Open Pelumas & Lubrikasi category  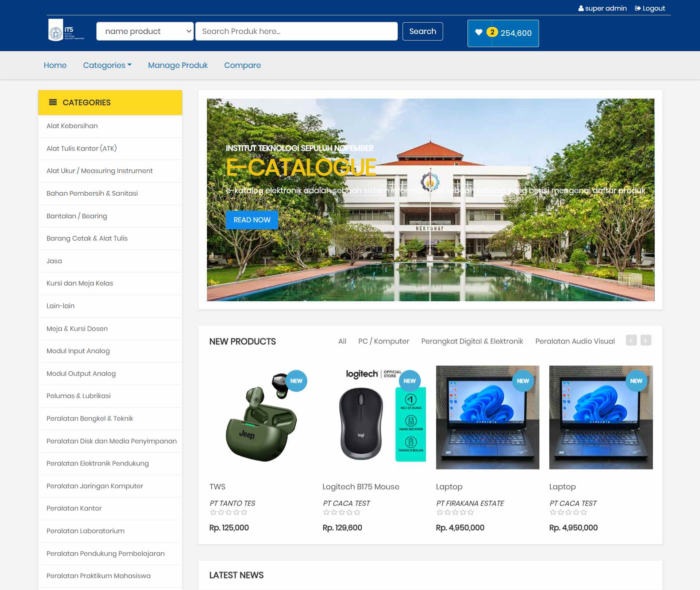[x=110, y=396]
